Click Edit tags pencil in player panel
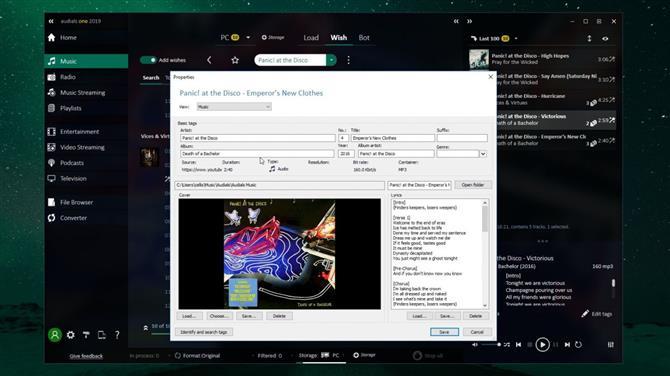Viewport: 670px width, 376px height. pos(597,314)
